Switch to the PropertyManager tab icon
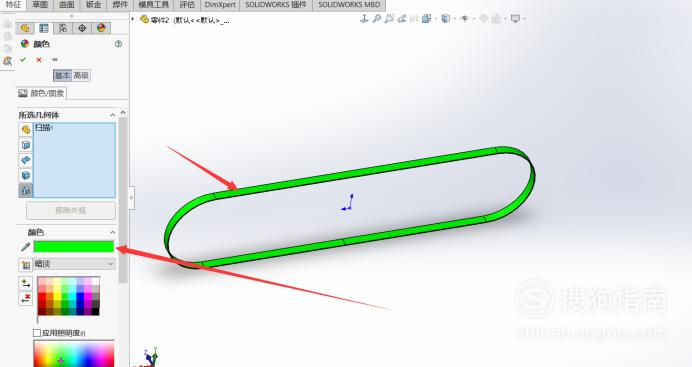The width and height of the screenshot is (692, 367). (x=44, y=28)
